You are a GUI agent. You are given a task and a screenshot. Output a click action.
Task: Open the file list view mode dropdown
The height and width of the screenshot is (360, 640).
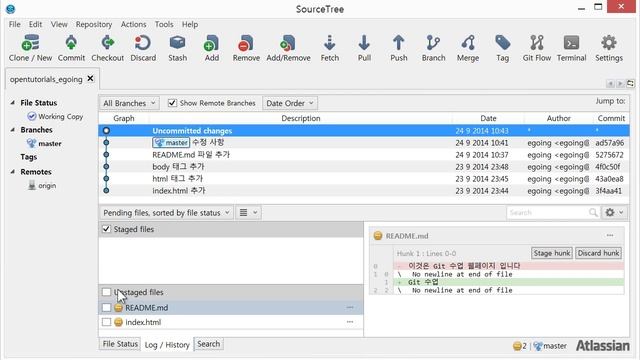coord(248,213)
